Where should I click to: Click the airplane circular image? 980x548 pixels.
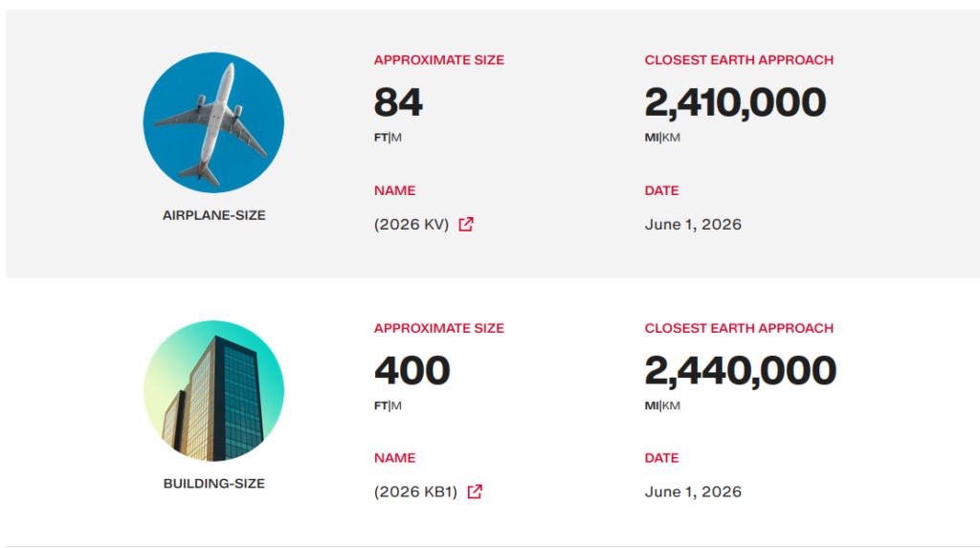(x=213, y=122)
